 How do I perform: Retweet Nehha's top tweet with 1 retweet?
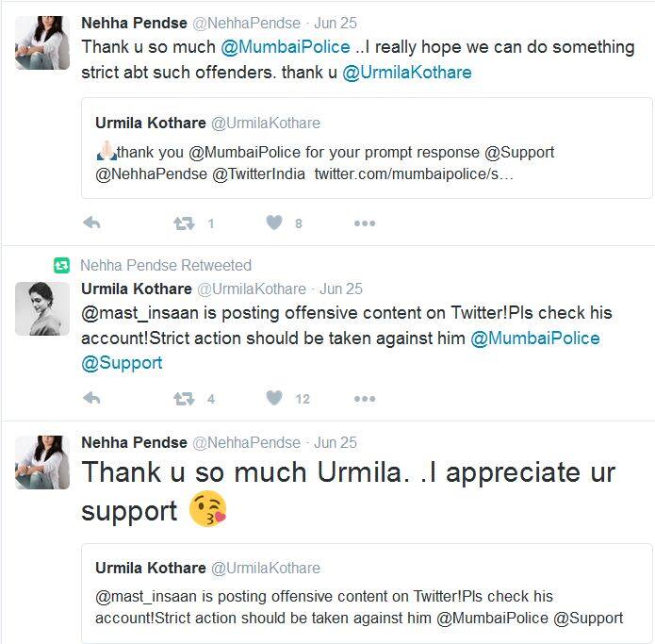[x=183, y=223]
